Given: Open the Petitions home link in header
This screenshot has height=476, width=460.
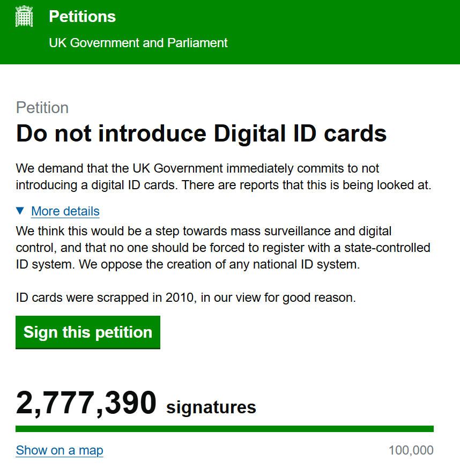Looking at the screenshot, I should 82,17.
